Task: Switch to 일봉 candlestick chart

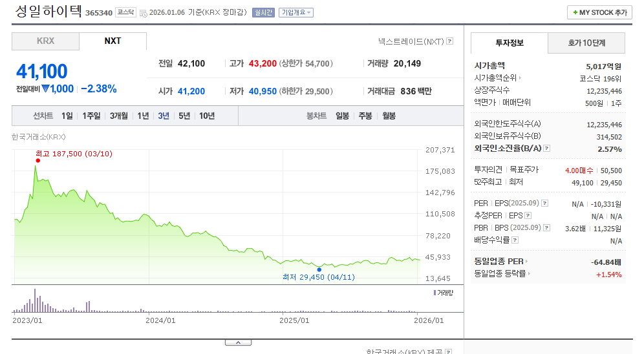Action: click(342, 116)
